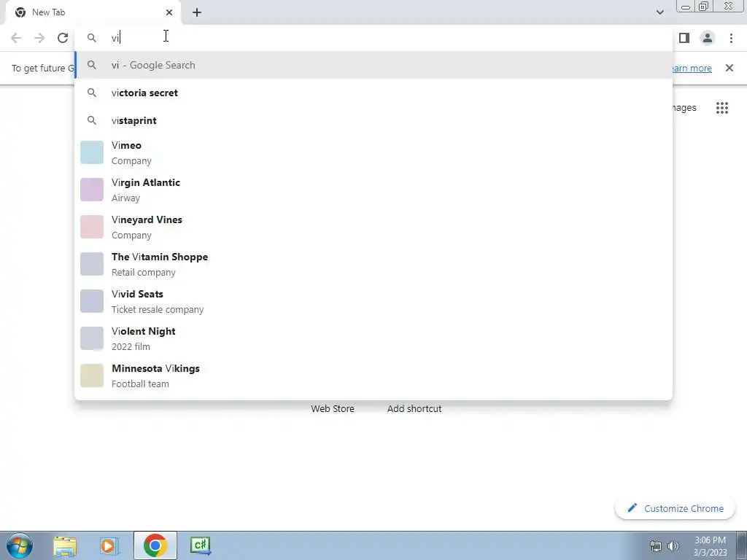Click the Minnesota Vikings thumbnail

[x=92, y=376]
